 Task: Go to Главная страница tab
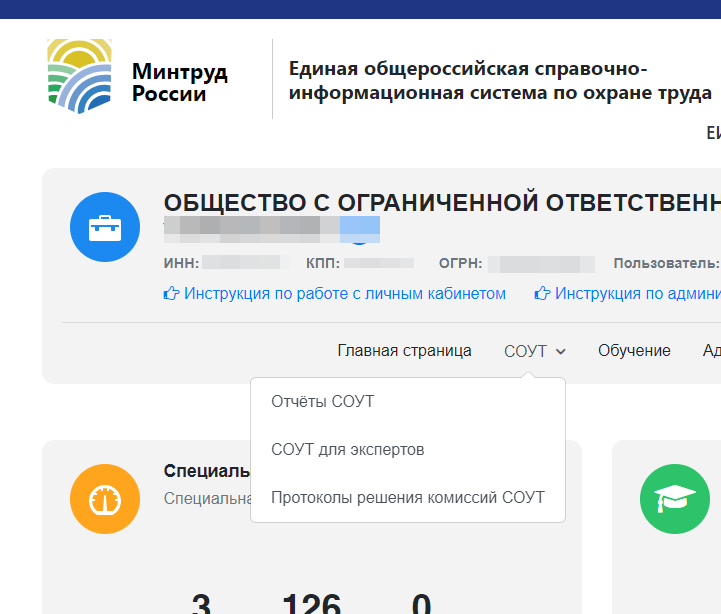tap(404, 350)
